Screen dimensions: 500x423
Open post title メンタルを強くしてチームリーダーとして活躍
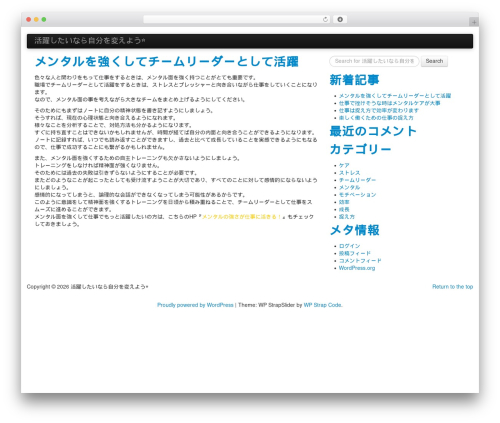pos(167,62)
